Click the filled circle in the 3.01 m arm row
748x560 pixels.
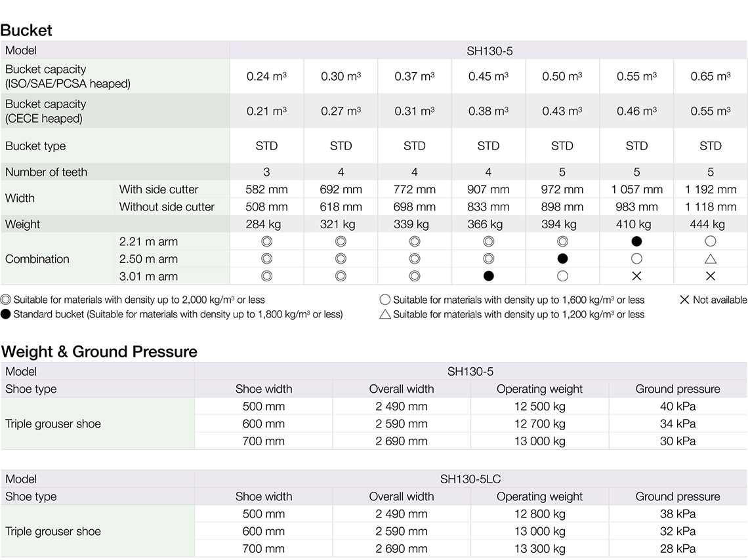coord(488,277)
